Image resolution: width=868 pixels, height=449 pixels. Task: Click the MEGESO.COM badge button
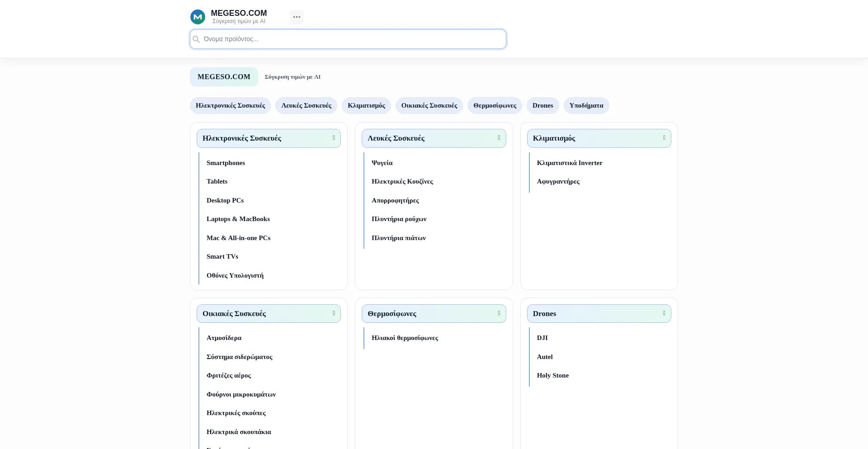click(x=224, y=77)
